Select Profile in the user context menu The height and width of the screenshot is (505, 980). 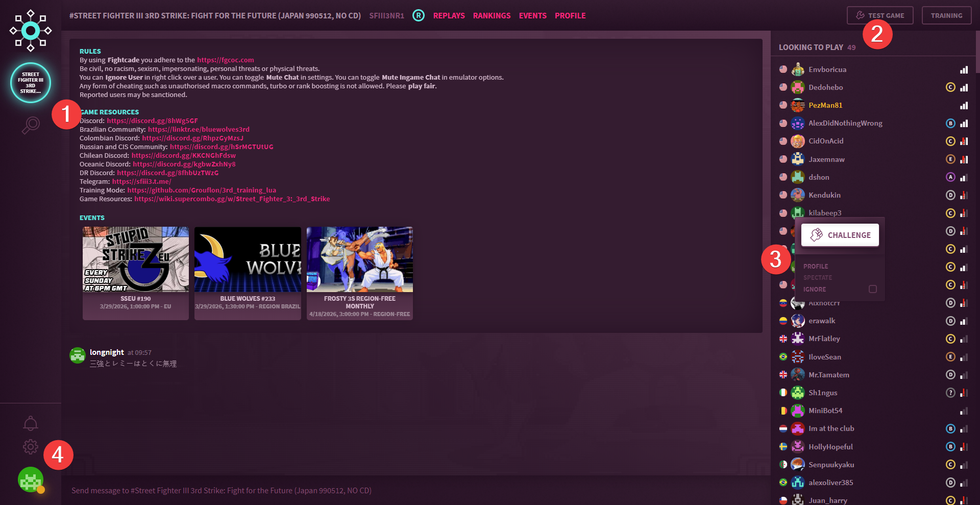tap(816, 267)
